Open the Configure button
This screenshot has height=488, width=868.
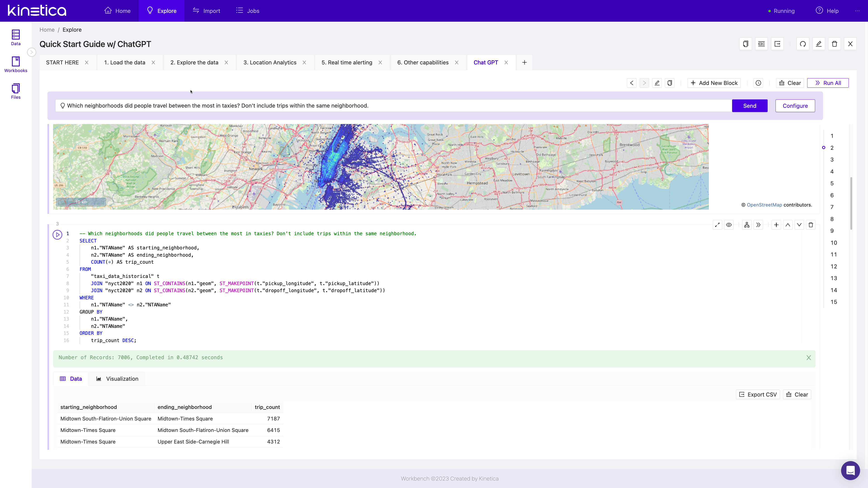[x=795, y=106]
